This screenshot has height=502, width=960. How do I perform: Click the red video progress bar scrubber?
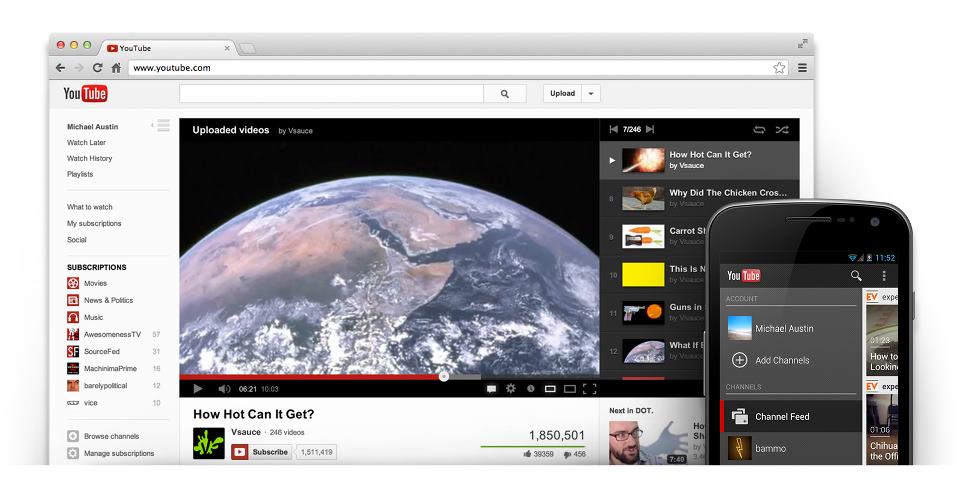click(444, 376)
